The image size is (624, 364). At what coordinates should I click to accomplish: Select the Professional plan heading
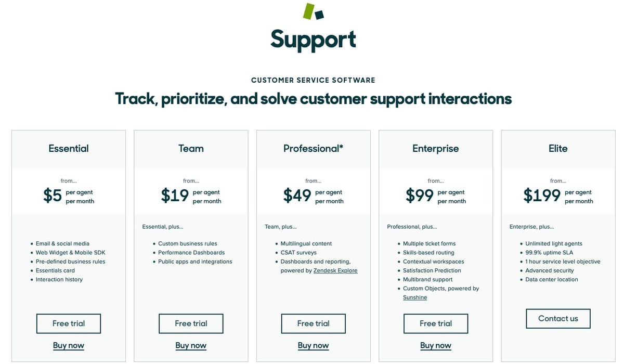(313, 148)
